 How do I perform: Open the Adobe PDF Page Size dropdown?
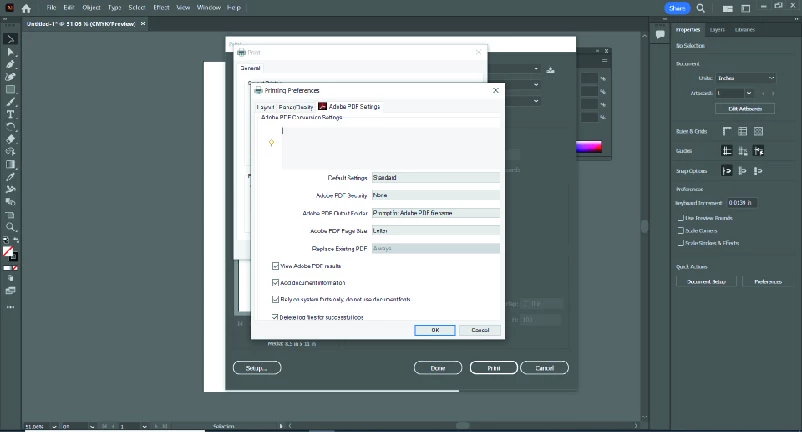436,231
